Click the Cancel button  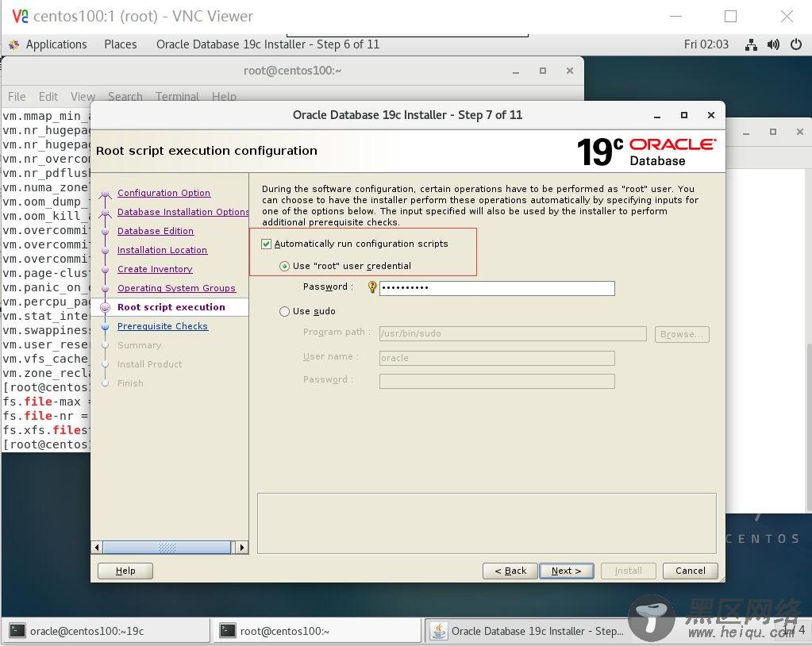691,571
